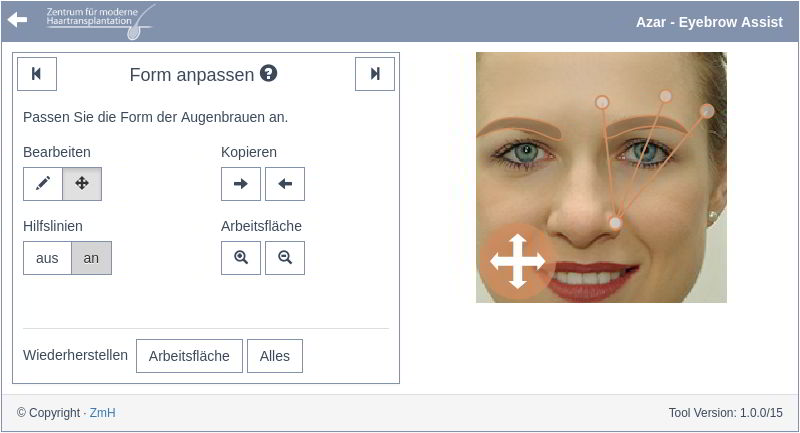Select the pencil edit tool

(43, 184)
